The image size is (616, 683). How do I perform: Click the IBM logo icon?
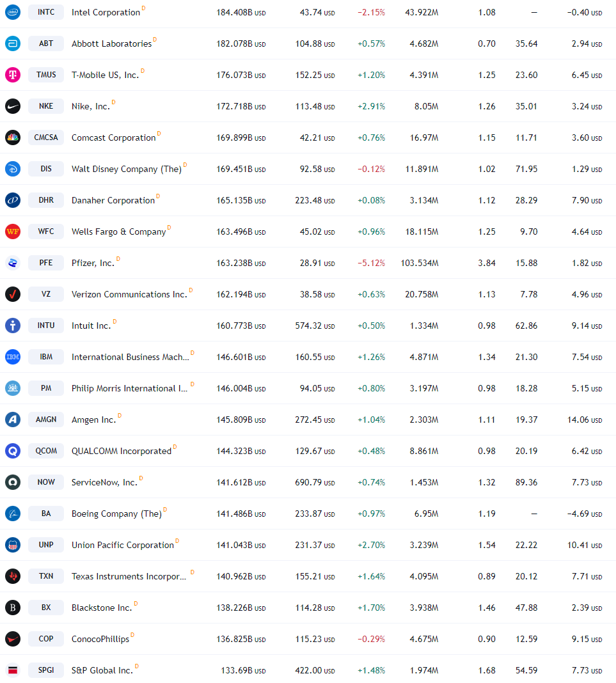(x=13, y=357)
